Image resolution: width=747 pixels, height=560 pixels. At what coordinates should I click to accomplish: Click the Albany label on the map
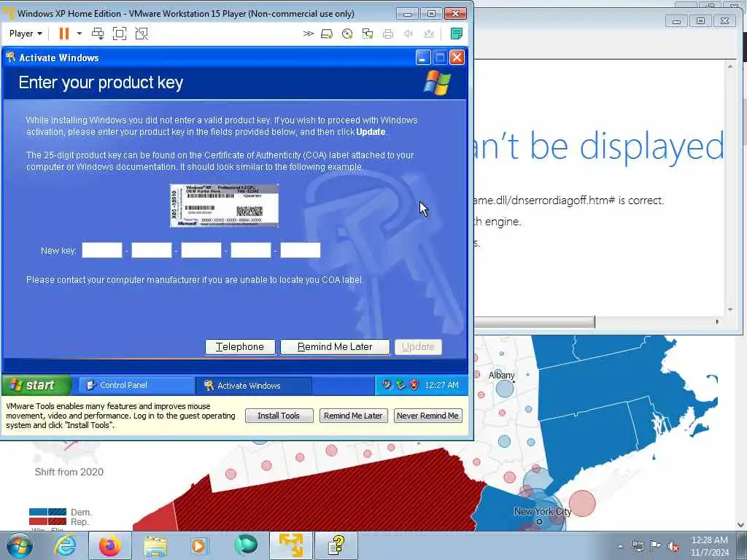tap(501, 376)
